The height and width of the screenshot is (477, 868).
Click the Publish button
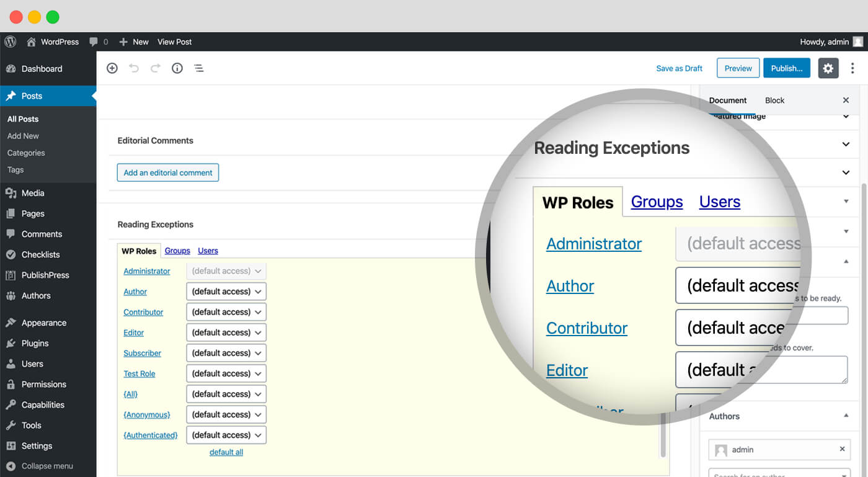(x=787, y=68)
